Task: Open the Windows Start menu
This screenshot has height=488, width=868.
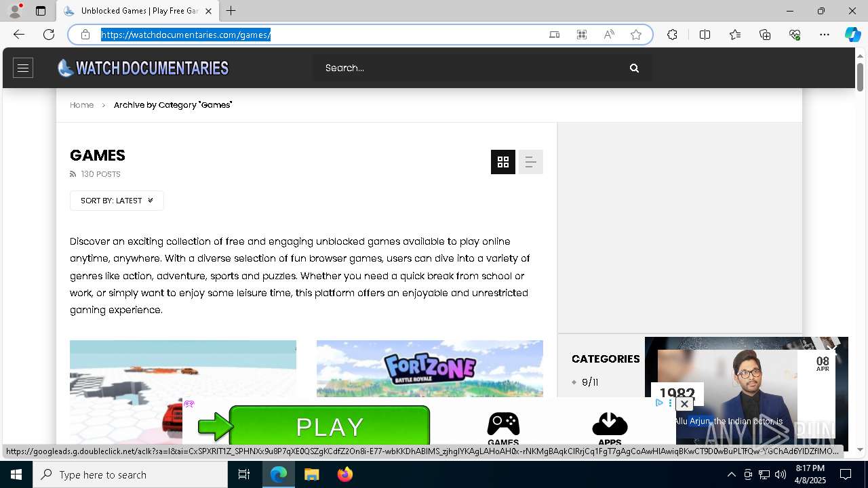Action: (x=16, y=474)
